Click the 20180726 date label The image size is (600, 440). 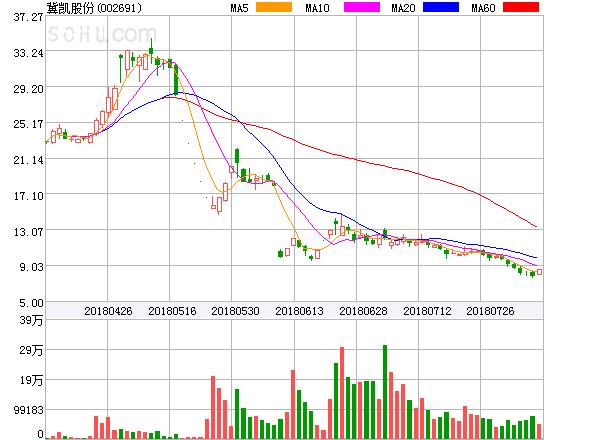pyautogui.click(x=490, y=311)
